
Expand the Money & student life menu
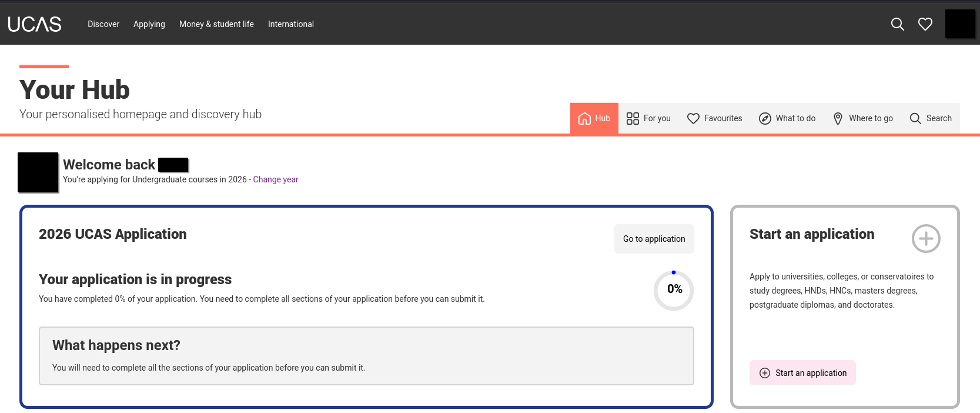tap(216, 24)
